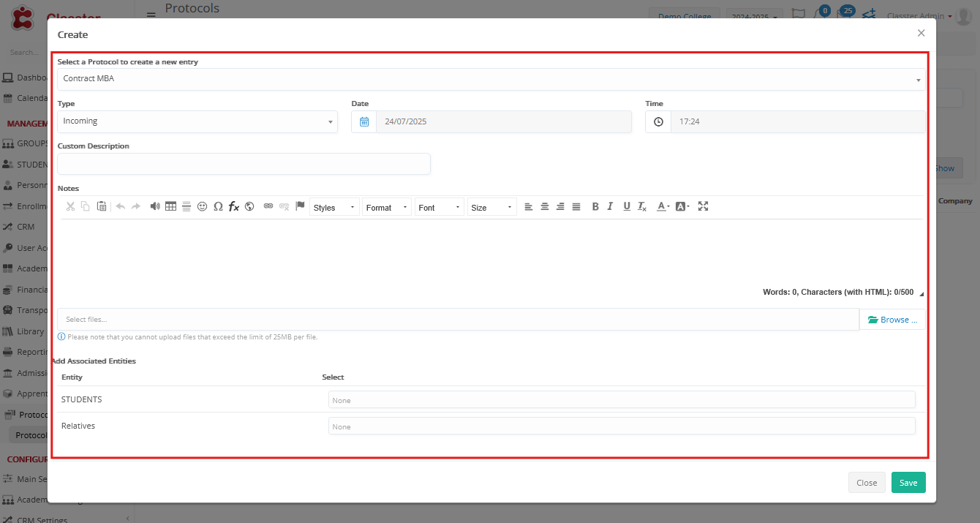Open the Font dropdown

(440, 208)
